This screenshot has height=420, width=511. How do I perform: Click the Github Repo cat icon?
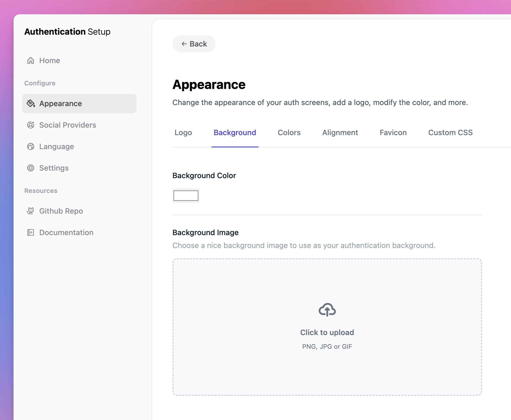click(31, 211)
